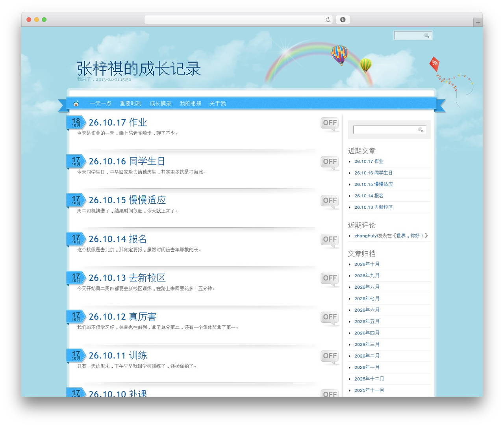Open the 成长摘录 menu item
504x427 pixels.
pos(160,104)
